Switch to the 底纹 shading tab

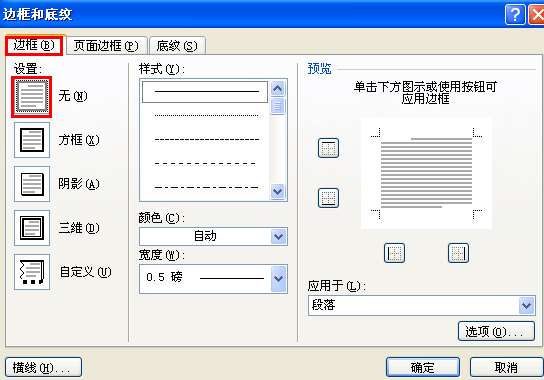coord(177,46)
